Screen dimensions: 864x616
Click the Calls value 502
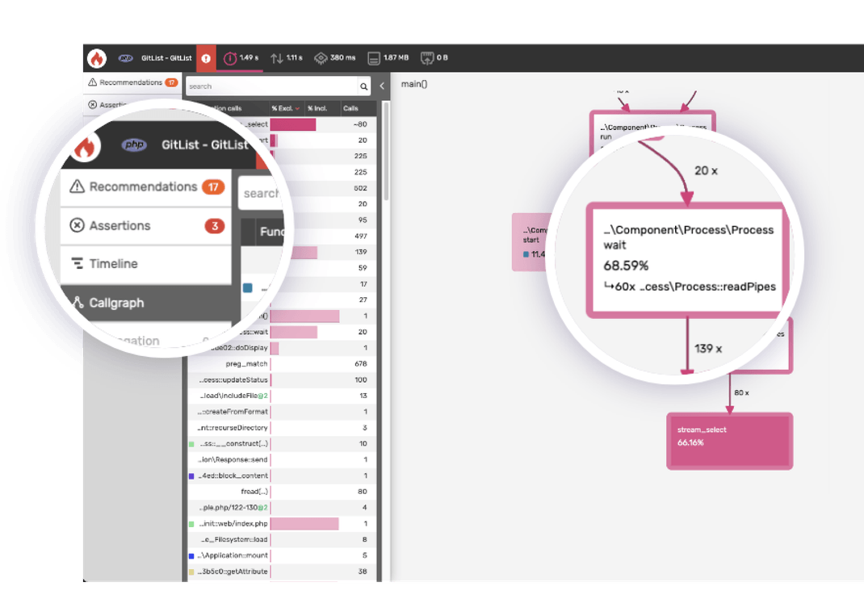(x=360, y=188)
